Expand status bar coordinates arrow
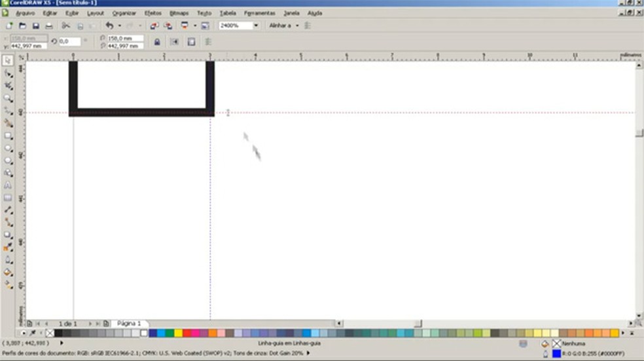This screenshot has width=644, height=361. tap(62, 343)
